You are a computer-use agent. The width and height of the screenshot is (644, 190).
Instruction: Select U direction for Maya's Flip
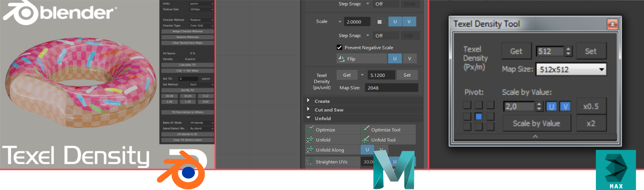(x=395, y=59)
